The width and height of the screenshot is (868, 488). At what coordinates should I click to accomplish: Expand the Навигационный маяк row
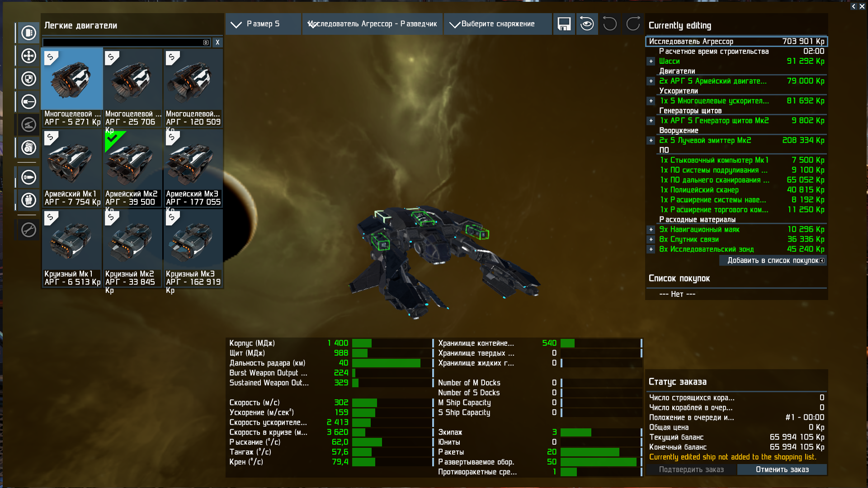(x=651, y=230)
